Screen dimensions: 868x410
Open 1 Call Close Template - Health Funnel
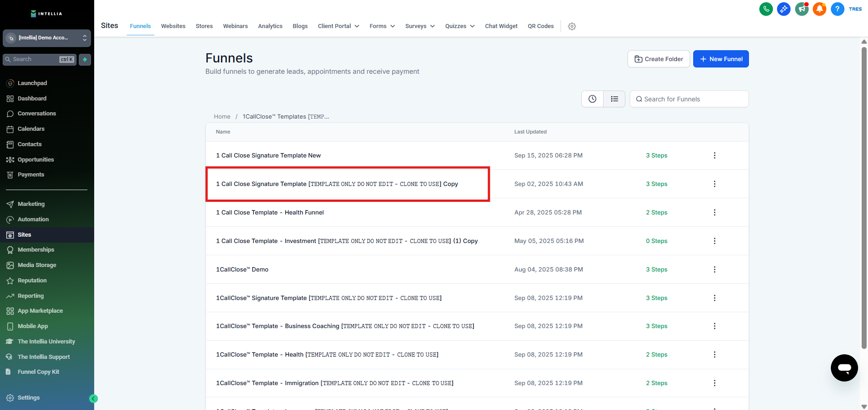coord(270,213)
